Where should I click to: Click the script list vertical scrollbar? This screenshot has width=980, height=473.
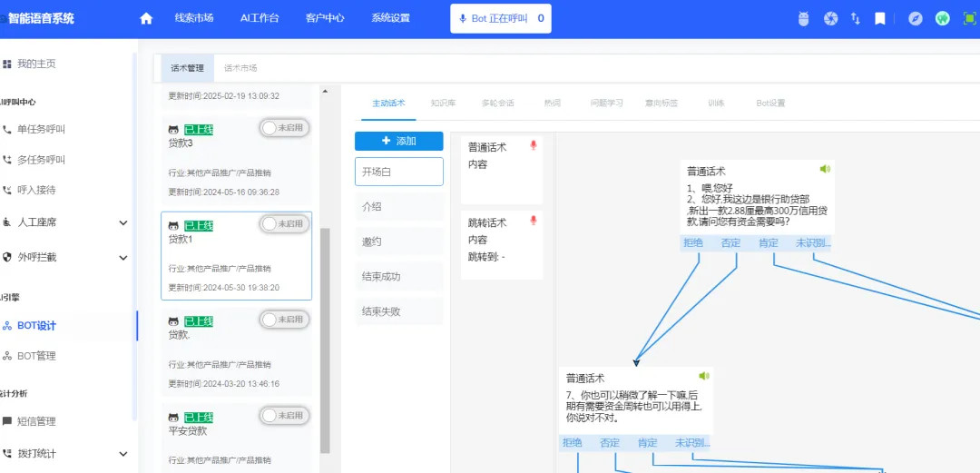326,336
